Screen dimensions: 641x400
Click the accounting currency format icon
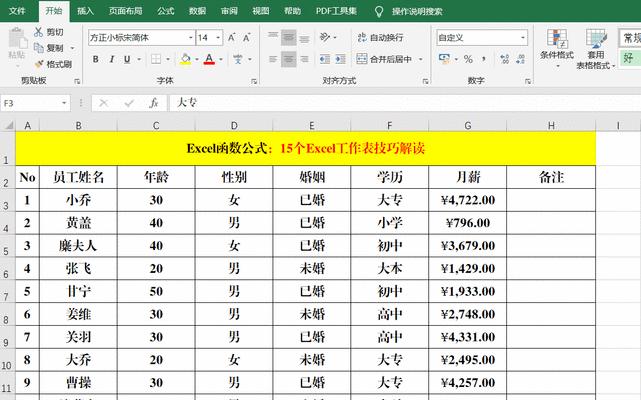444,59
